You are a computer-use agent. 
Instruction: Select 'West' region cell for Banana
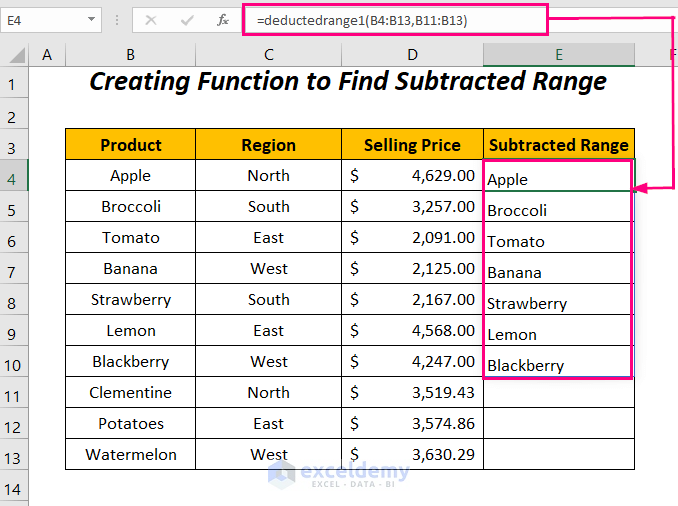tap(269, 269)
